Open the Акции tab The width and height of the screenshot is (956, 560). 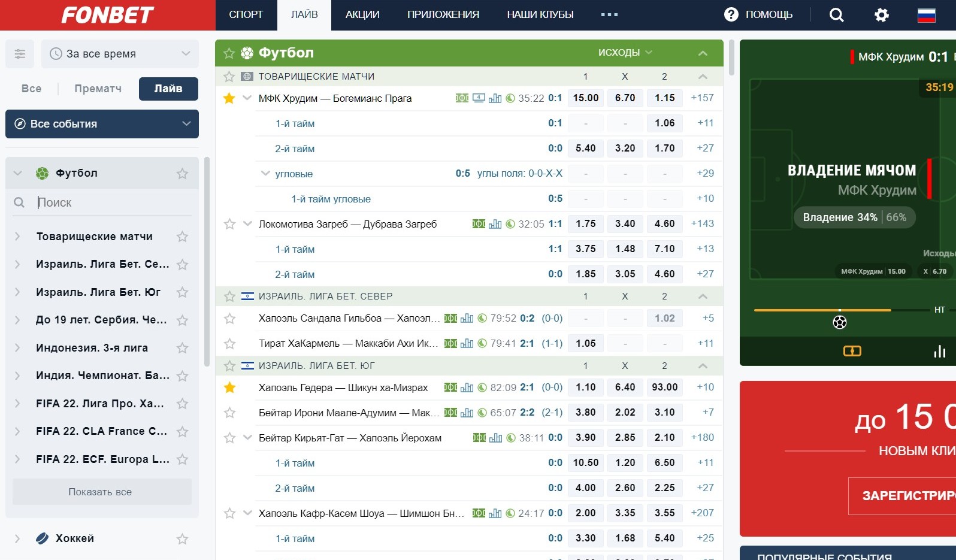click(362, 14)
